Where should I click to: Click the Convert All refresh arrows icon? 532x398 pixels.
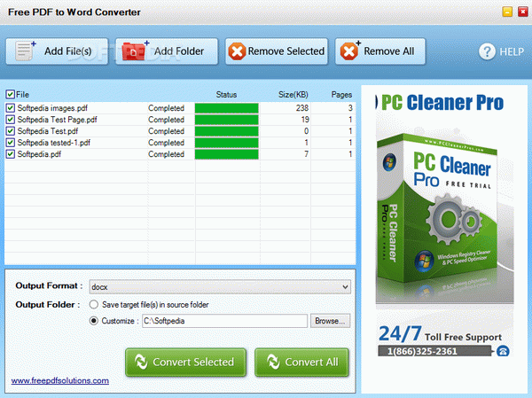coord(273,362)
